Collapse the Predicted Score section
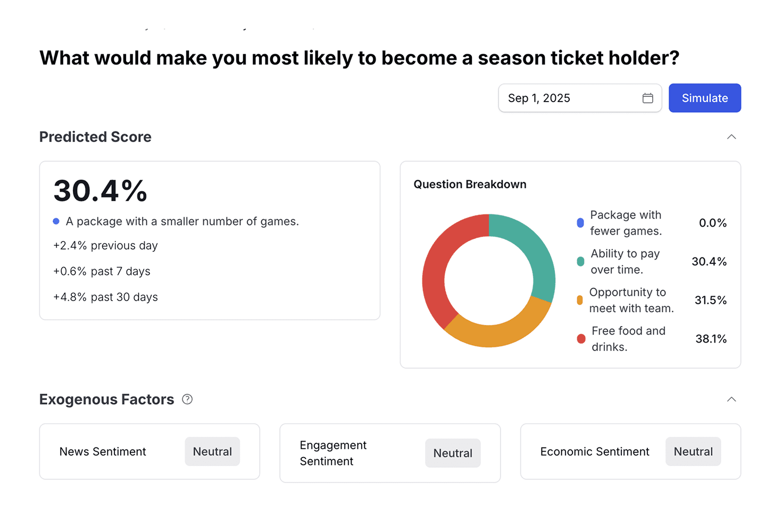 731,137
